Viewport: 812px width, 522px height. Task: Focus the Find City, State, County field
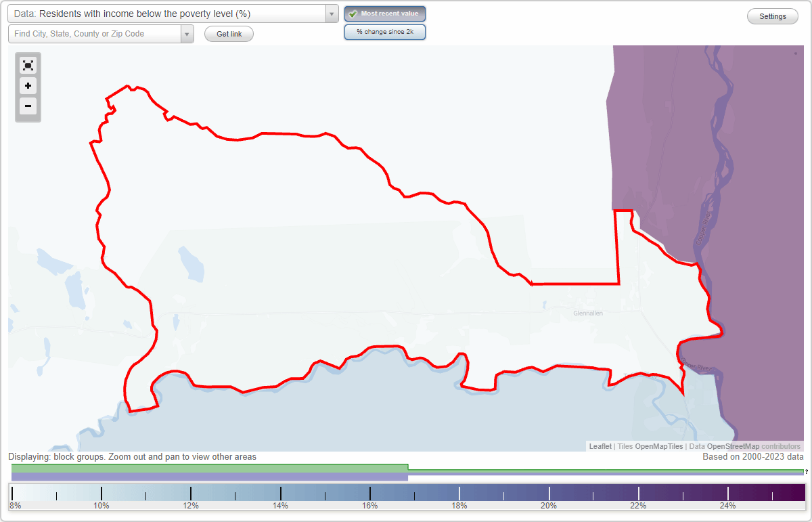[x=95, y=34]
